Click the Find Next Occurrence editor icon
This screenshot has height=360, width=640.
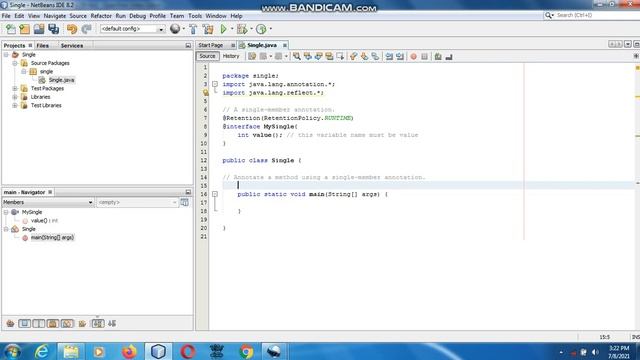tap(318, 57)
